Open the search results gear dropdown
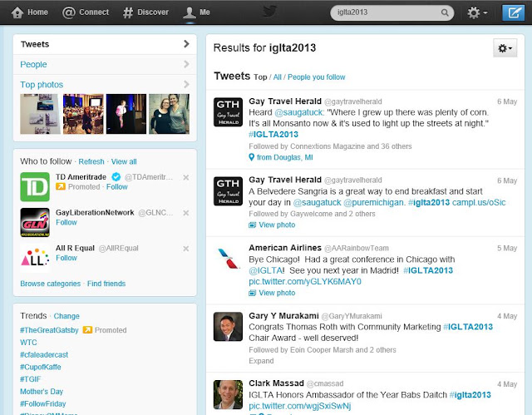This screenshot has height=415, width=532. coord(505,48)
